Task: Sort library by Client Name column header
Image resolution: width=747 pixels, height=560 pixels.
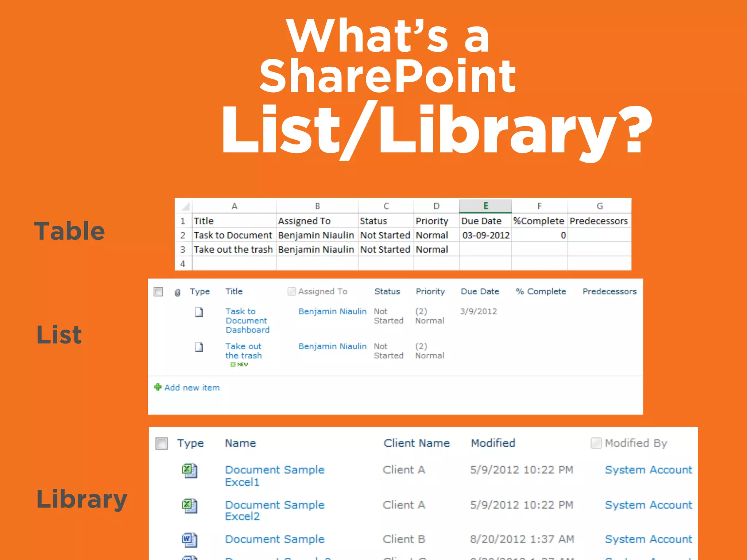Action: click(417, 443)
